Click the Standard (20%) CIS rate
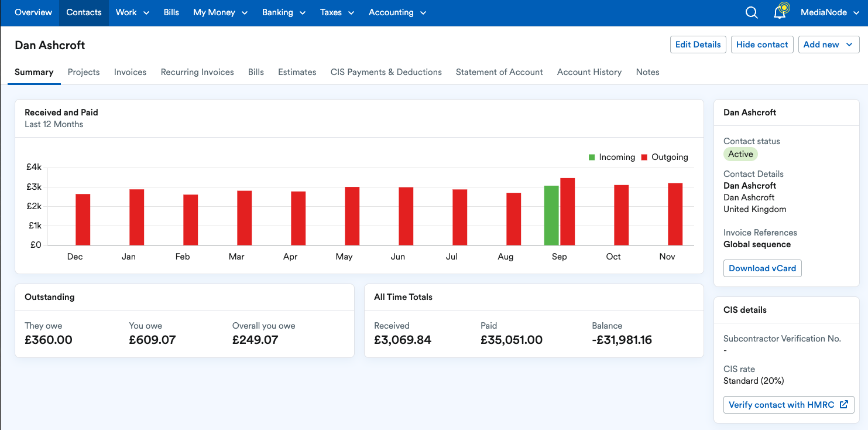The width and height of the screenshot is (868, 430). pyautogui.click(x=754, y=381)
